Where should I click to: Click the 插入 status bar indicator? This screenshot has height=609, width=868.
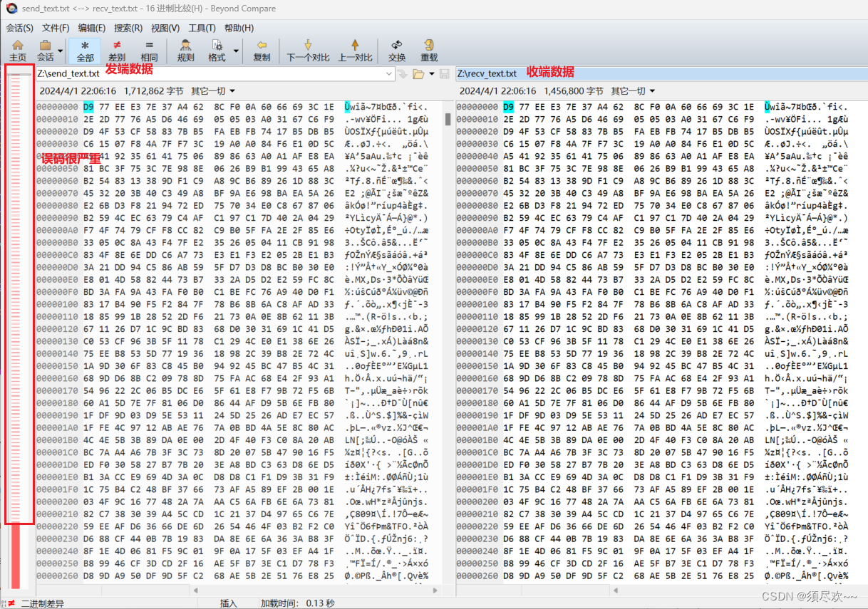(x=228, y=603)
